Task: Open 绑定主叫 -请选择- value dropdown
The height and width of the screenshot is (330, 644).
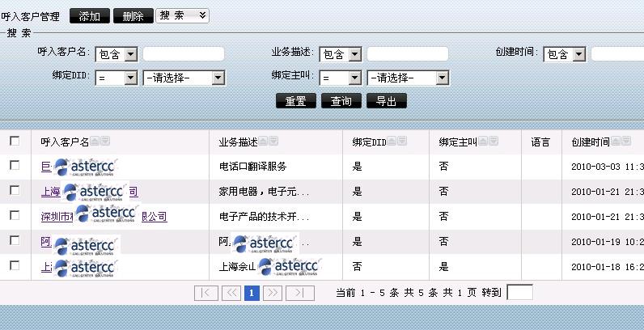Action: 409,78
